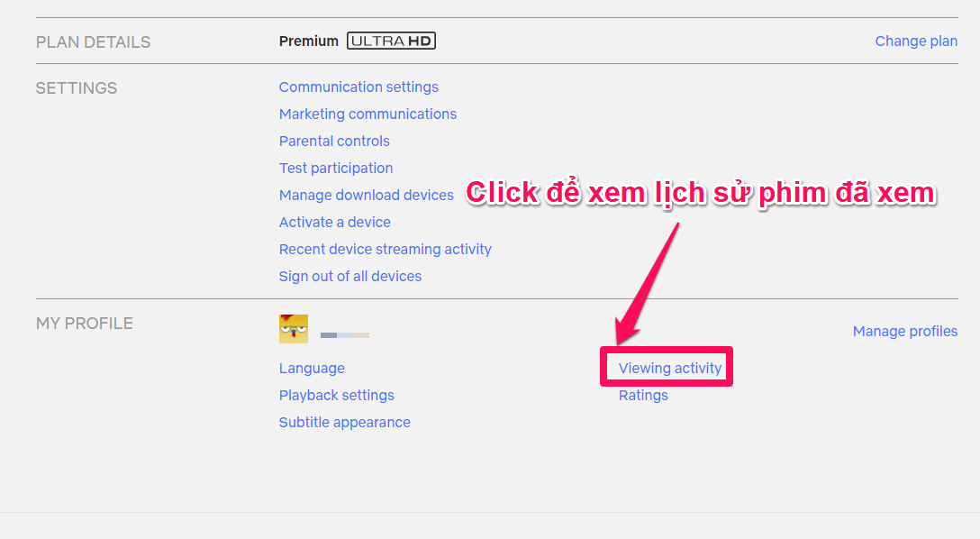This screenshot has height=539, width=980.
Task: Go to Parental controls
Action: [x=334, y=141]
